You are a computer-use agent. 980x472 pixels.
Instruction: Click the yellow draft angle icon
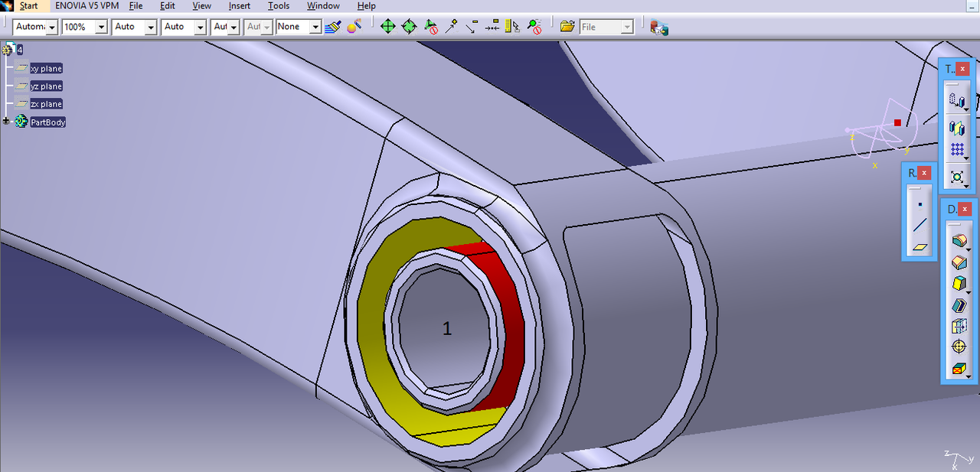click(x=959, y=284)
